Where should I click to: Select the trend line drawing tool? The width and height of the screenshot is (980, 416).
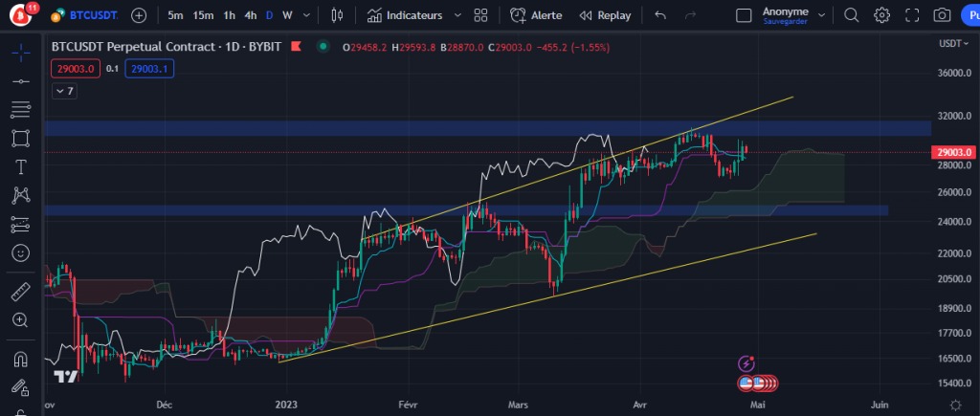pyautogui.click(x=21, y=81)
